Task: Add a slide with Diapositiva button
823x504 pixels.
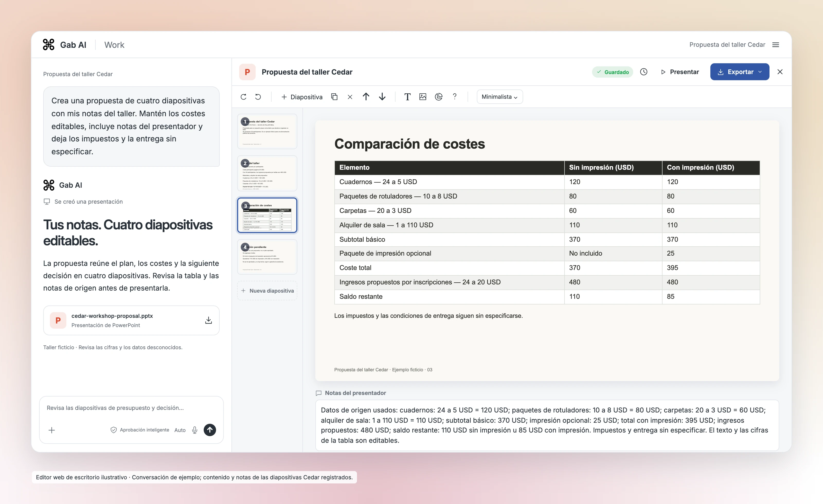Action: click(302, 97)
